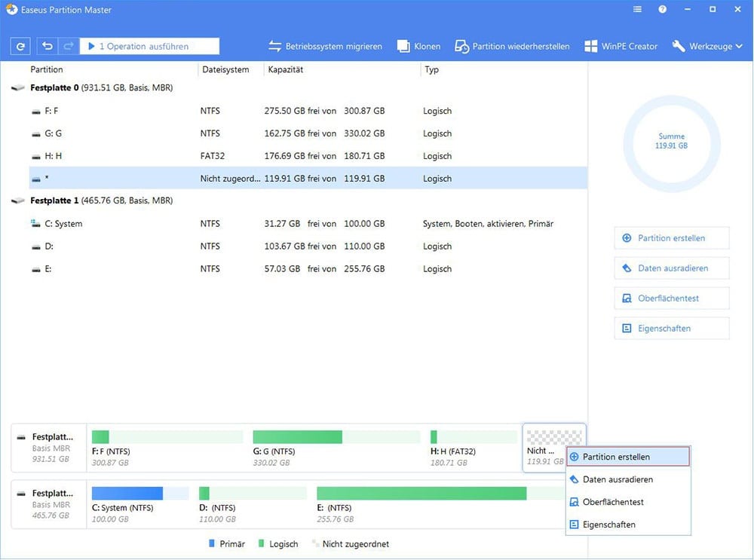
Task: Click the Windows system icon next to C: System
Action: click(x=35, y=224)
